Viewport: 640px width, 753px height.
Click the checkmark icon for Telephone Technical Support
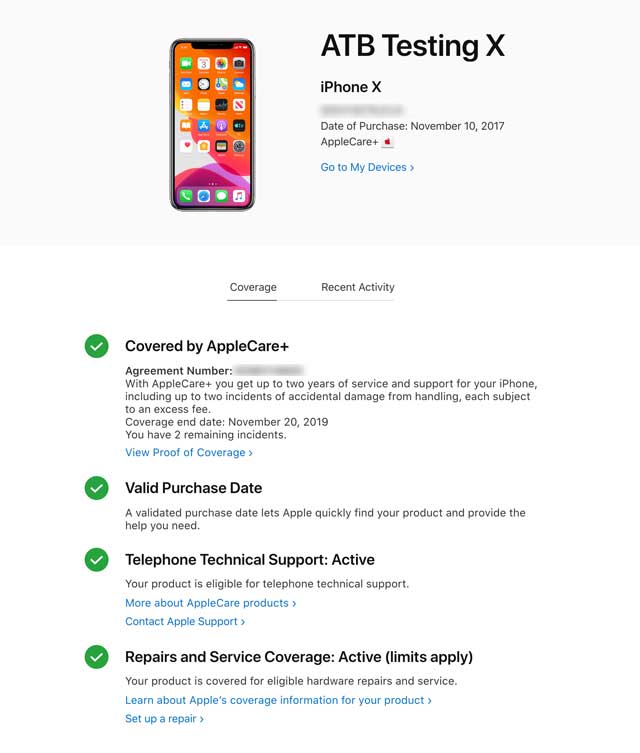point(97,559)
